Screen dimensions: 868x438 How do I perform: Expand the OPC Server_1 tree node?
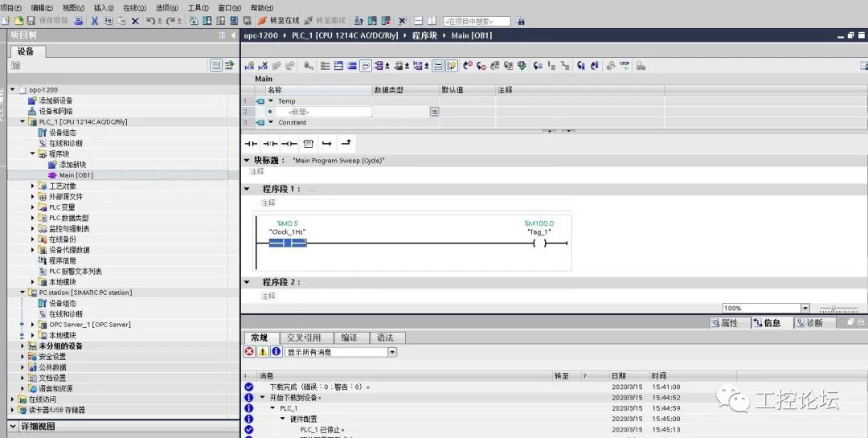(x=33, y=325)
